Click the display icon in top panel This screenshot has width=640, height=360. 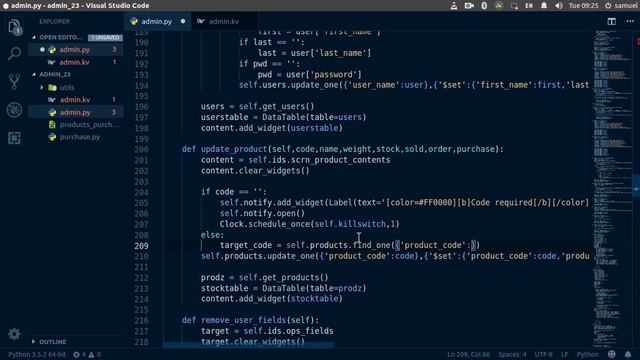(514, 6)
